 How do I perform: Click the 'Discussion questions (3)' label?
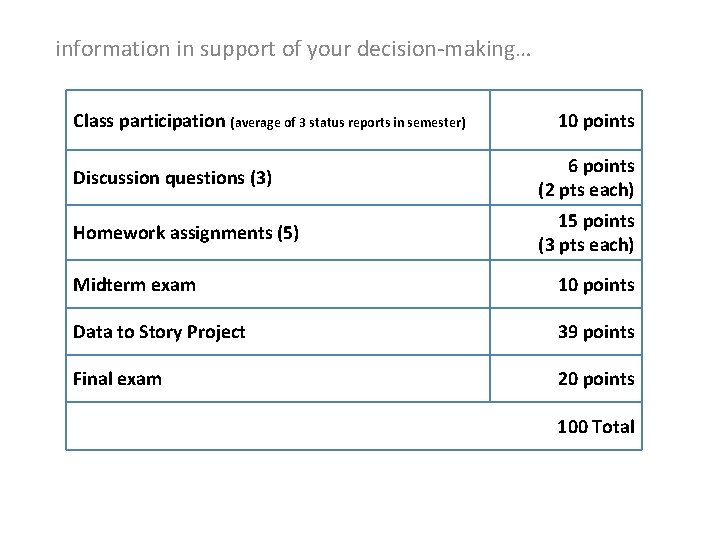[x=172, y=178]
